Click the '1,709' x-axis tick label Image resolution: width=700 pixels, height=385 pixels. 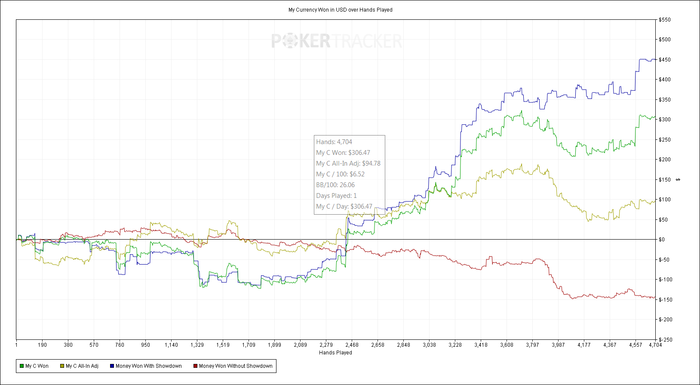pos(249,345)
